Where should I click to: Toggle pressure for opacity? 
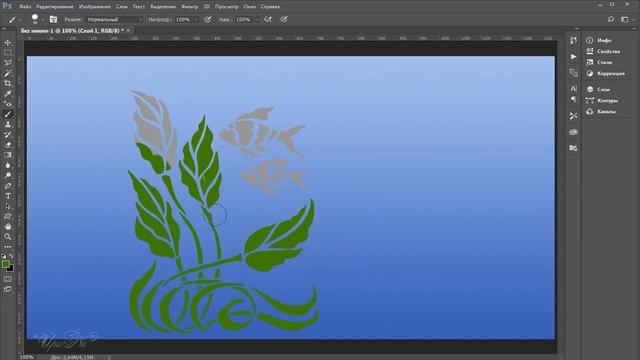[x=208, y=19]
